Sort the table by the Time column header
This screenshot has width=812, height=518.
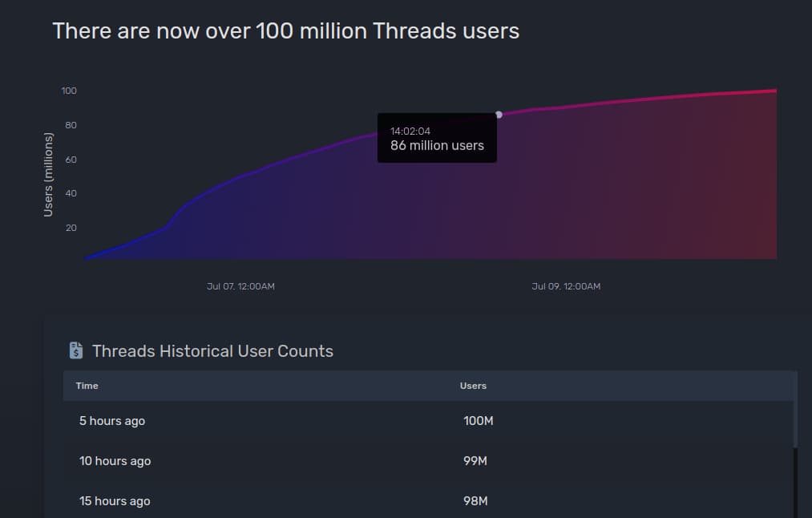(x=87, y=386)
